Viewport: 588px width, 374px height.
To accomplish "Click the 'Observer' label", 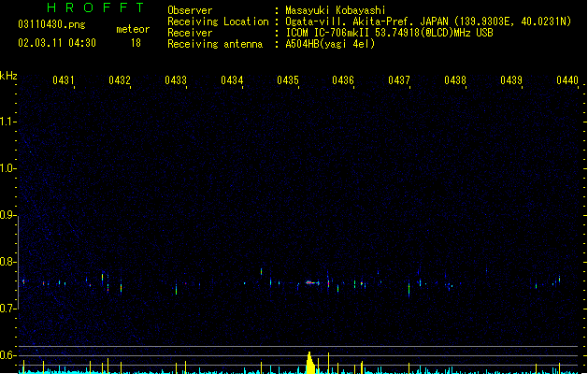I will [190, 10].
